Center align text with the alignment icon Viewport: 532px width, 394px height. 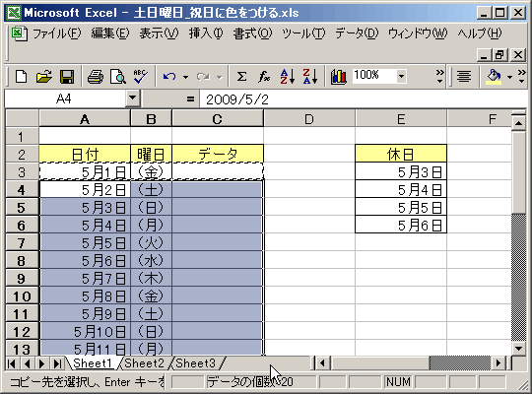coord(464,77)
